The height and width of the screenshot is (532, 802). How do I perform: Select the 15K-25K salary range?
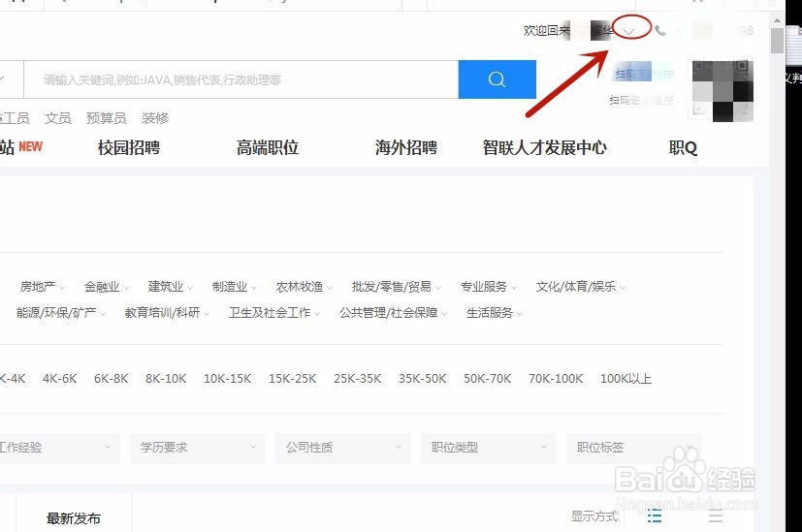(x=293, y=379)
